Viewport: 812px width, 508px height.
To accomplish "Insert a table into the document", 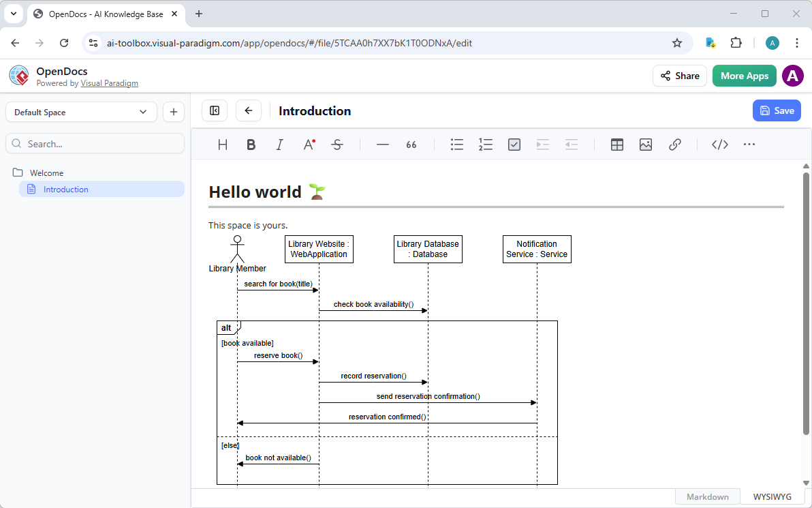I will coord(616,144).
